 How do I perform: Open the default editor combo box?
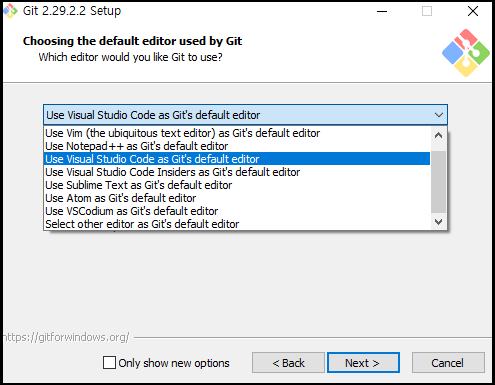(x=245, y=115)
